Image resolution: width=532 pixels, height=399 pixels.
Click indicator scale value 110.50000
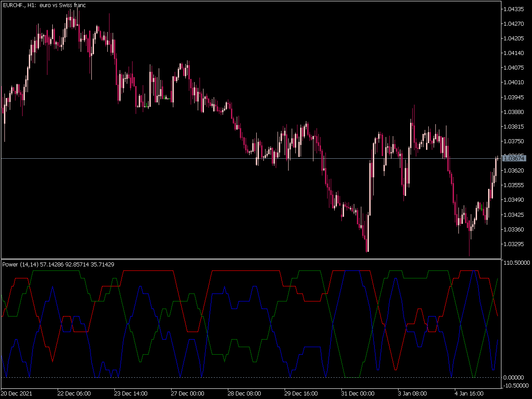pyautogui.click(x=517, y=263)
